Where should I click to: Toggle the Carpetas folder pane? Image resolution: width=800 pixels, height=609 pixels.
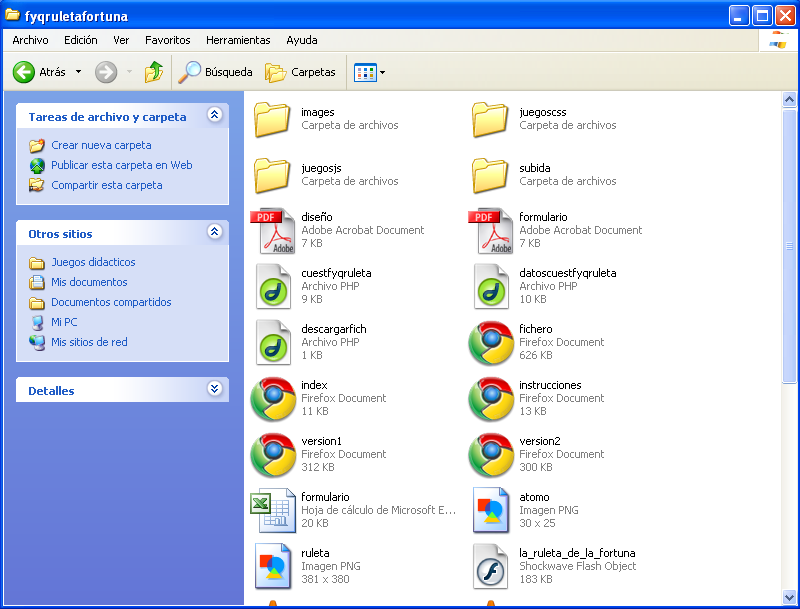(300, 72)
